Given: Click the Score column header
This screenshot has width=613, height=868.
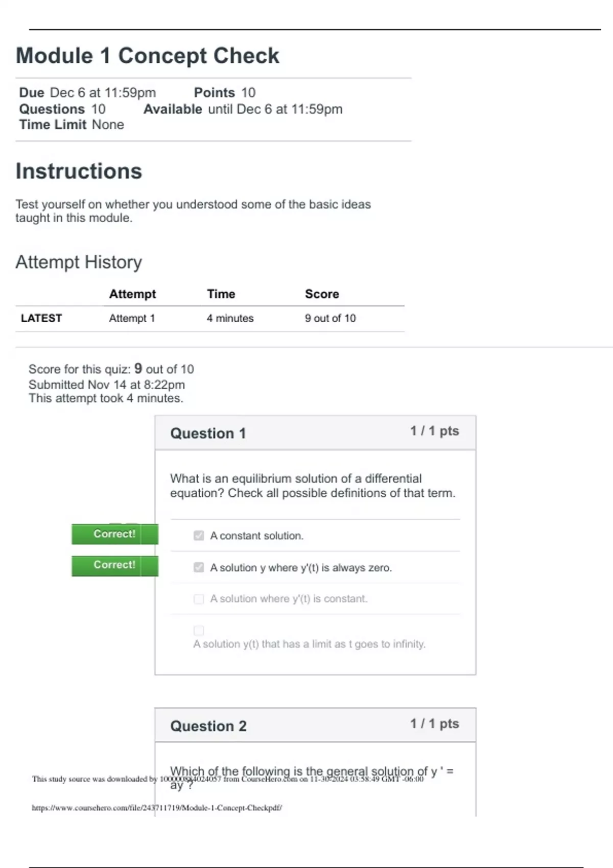Looking at the screenshot, I should click(322, 294).
